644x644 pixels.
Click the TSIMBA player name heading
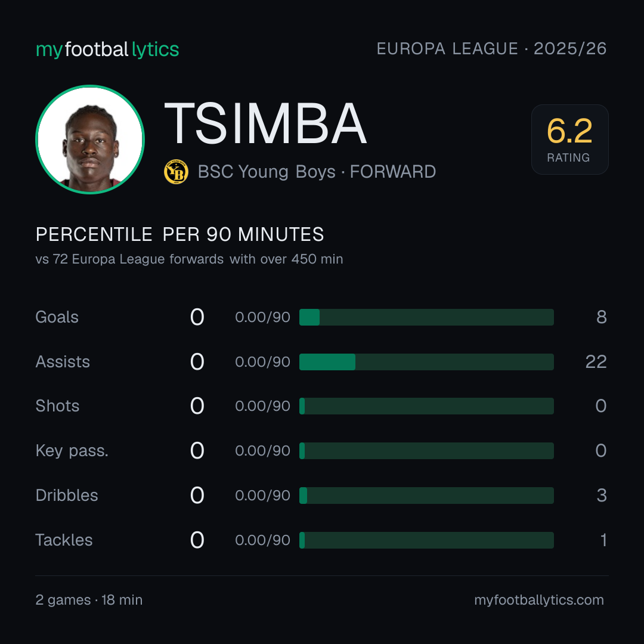[x=265, y=123]
